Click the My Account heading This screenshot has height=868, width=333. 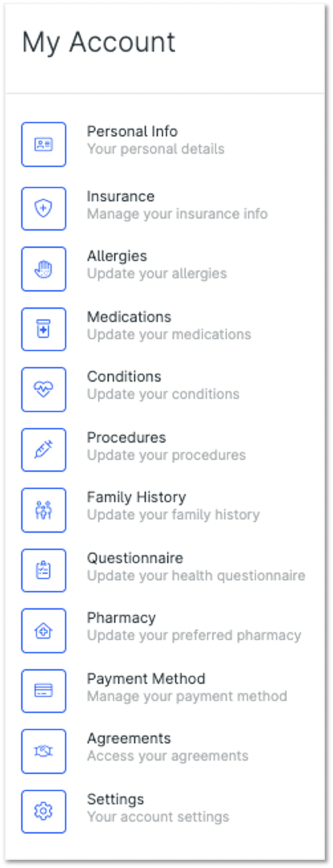(x=99, y=42)
